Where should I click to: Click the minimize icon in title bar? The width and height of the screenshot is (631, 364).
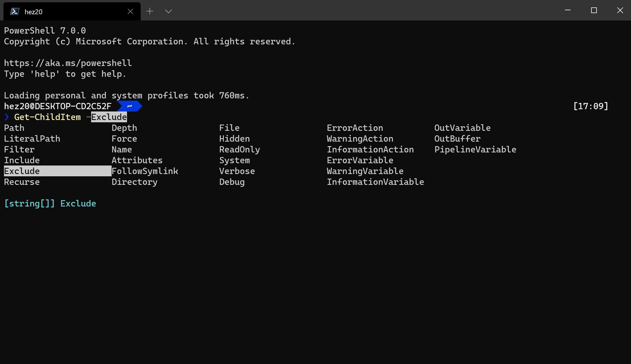pos(567,10)
